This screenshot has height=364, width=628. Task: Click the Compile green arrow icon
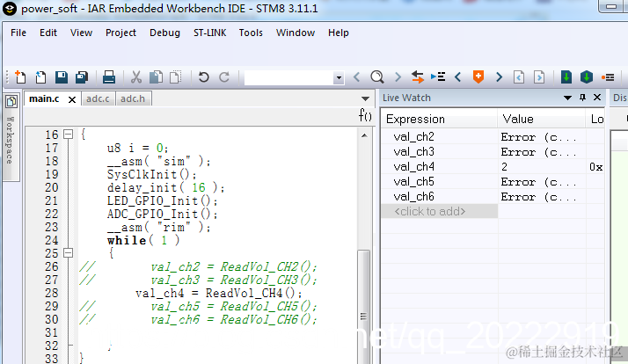coord(566,76)
